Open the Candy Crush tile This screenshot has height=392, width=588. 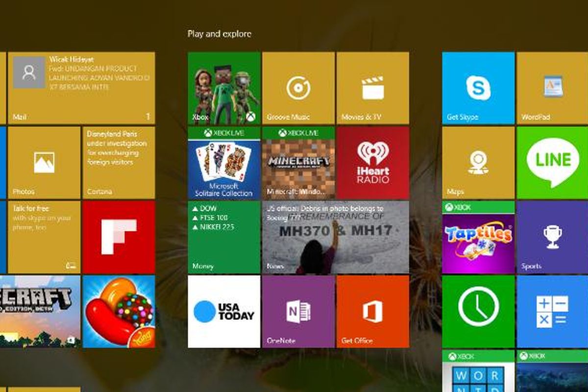click(119, 312)
